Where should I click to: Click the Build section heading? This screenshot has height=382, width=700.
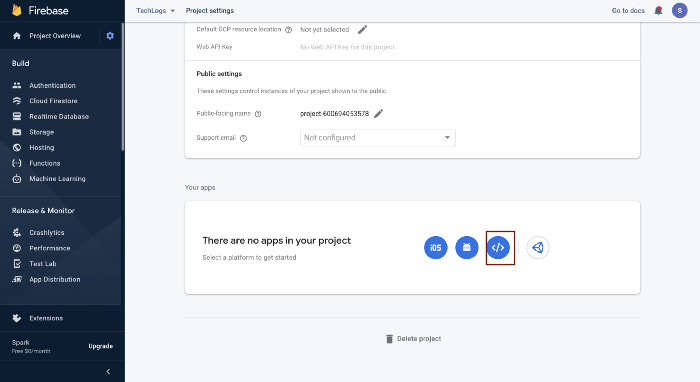(x=21, y=63)
